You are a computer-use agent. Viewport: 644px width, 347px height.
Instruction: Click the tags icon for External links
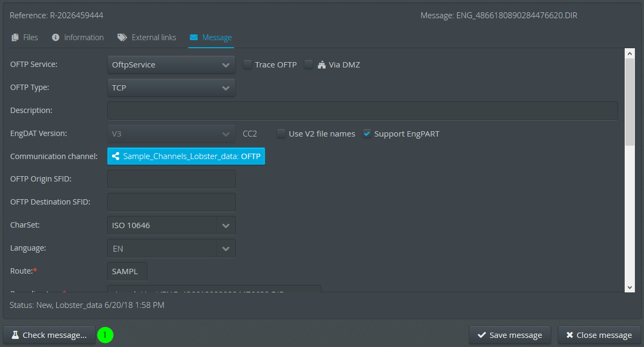[122, 37]
